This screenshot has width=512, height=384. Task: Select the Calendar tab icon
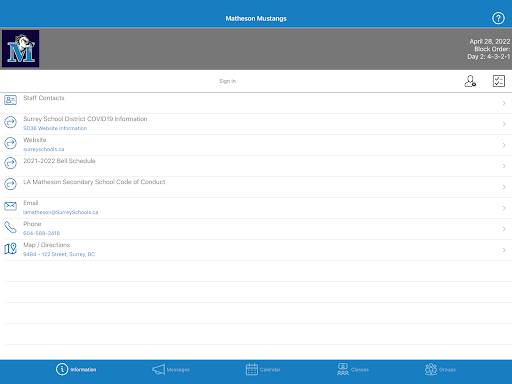[x=252, y=369]
